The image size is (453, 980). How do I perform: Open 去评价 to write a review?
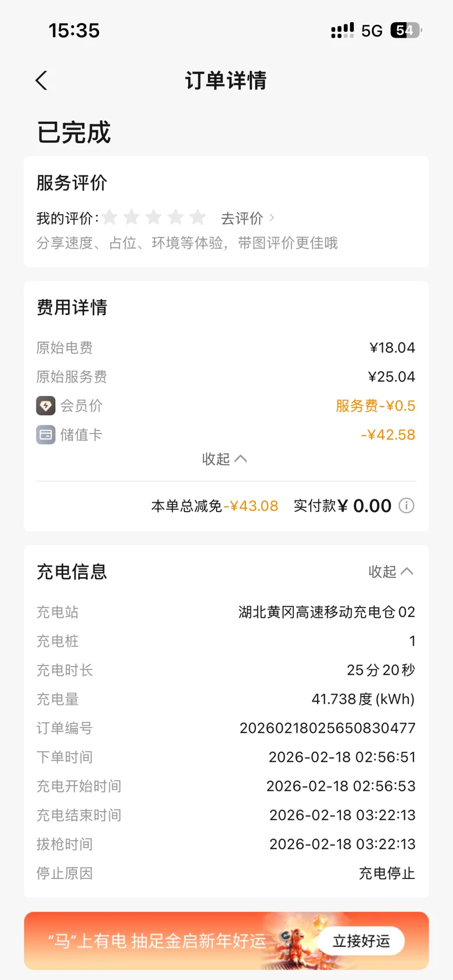coord(247,218)
